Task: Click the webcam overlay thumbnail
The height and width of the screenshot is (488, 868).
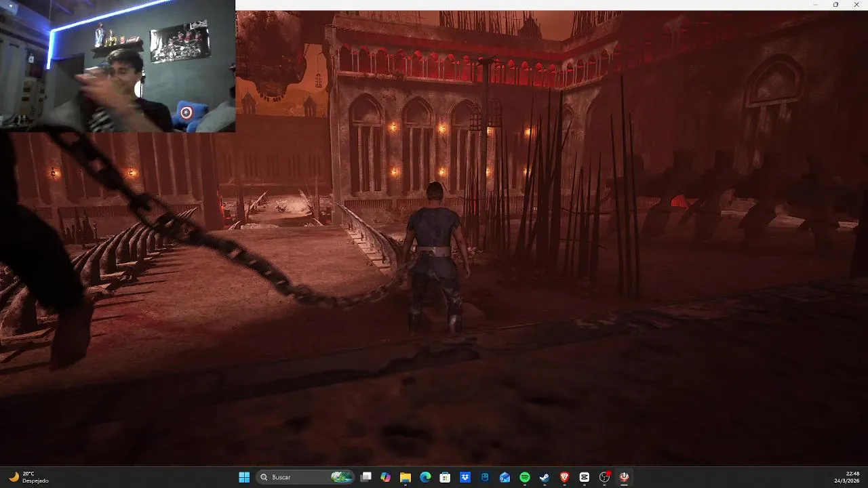Action: click(x=117, y=66)
